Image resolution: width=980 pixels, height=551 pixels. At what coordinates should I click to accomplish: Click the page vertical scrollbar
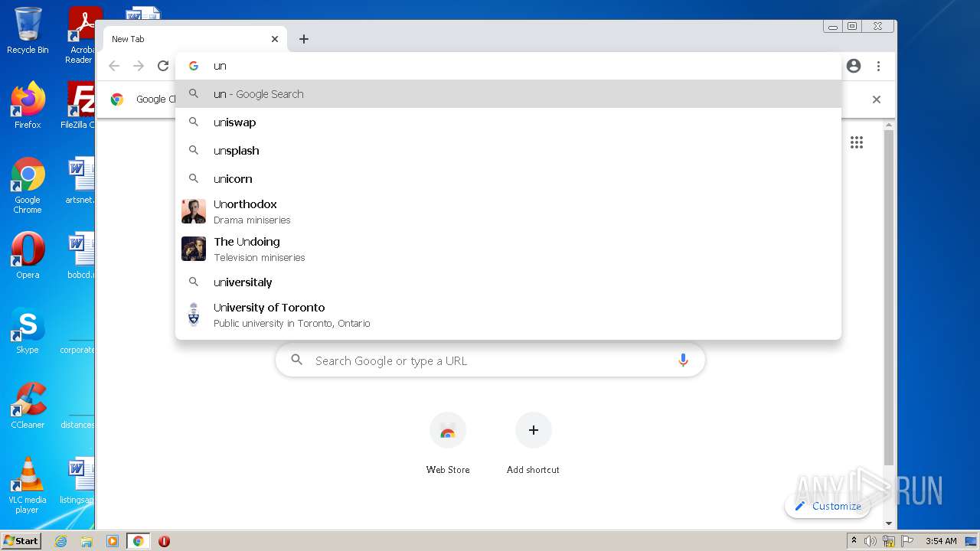[889, 298]
